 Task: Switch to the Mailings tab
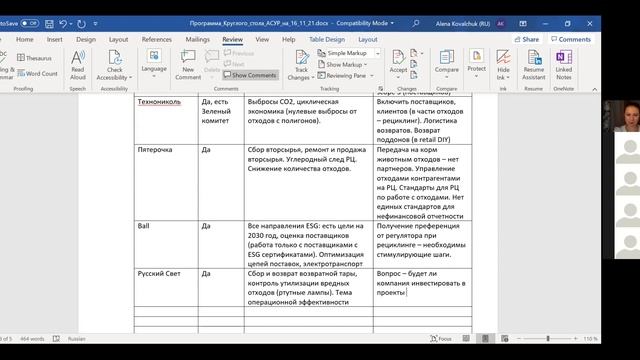(x=197, y=40)
